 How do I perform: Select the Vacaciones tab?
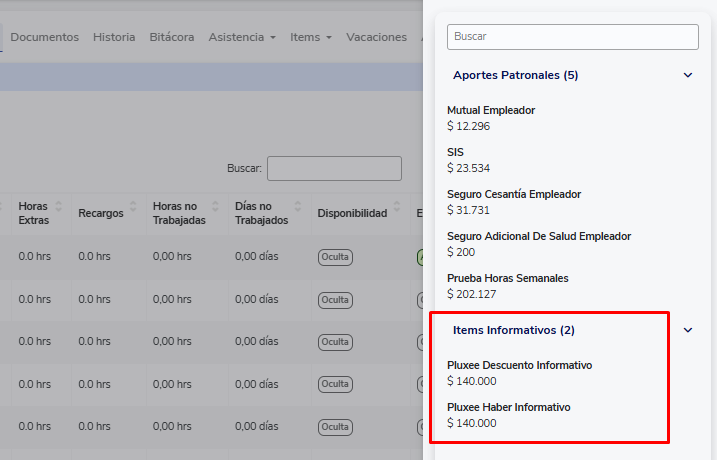(x=376, y=37)
